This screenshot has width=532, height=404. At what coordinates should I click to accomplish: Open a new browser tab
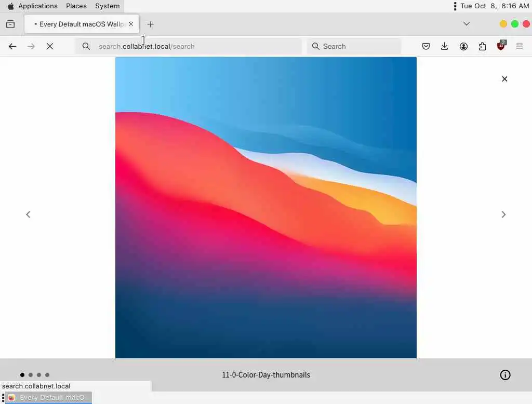coord(151,24)
